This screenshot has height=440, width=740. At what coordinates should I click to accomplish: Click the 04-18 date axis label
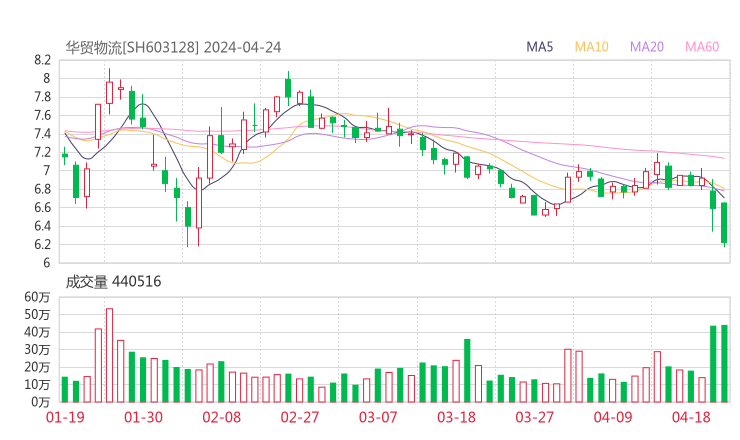pyautogui.click(x=691, y=417)
